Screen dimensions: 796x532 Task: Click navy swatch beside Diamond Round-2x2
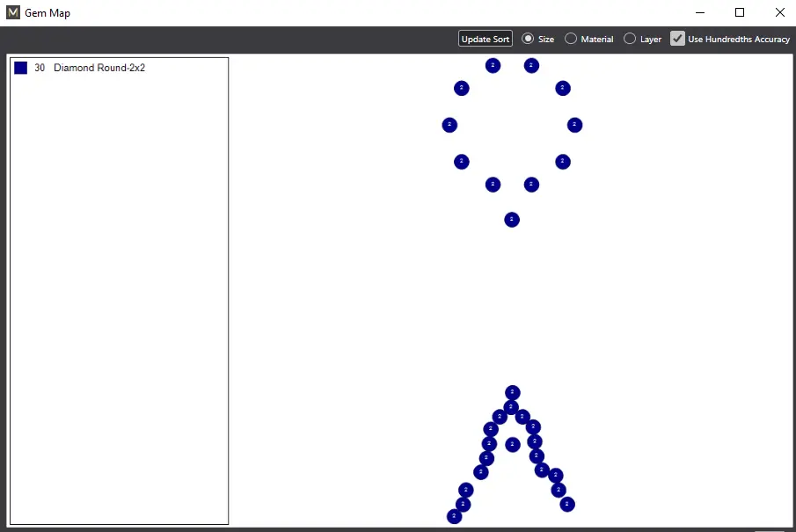[x=21, y=68]
